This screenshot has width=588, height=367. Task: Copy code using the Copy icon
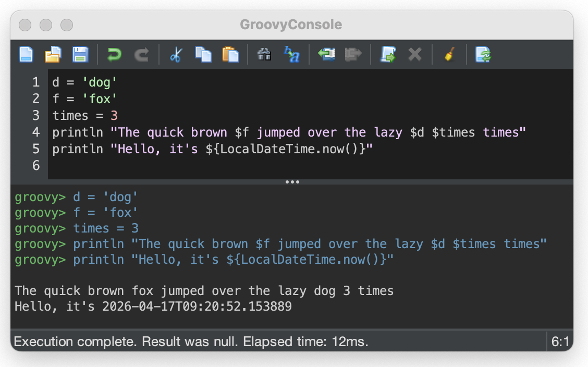(x=203, y=54)
